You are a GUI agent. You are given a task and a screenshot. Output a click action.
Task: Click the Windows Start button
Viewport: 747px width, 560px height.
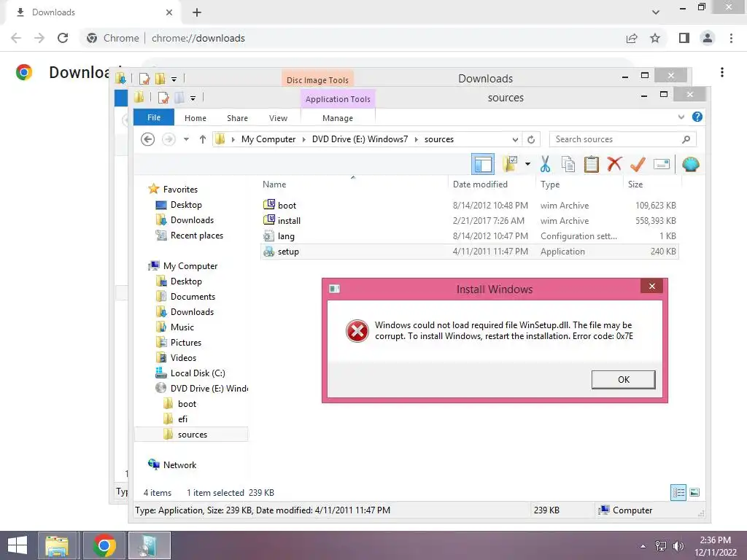click(18, 545)
